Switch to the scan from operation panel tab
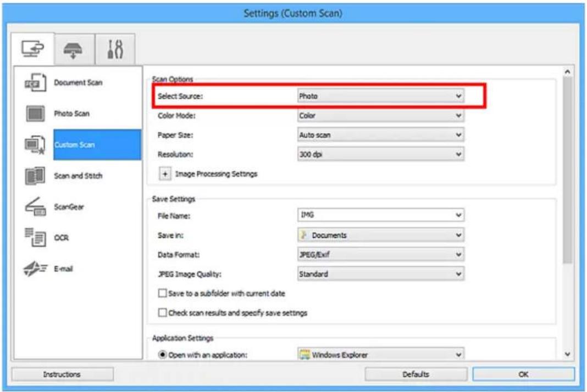The width and height of the screenshot is (587, 392). 74,49
